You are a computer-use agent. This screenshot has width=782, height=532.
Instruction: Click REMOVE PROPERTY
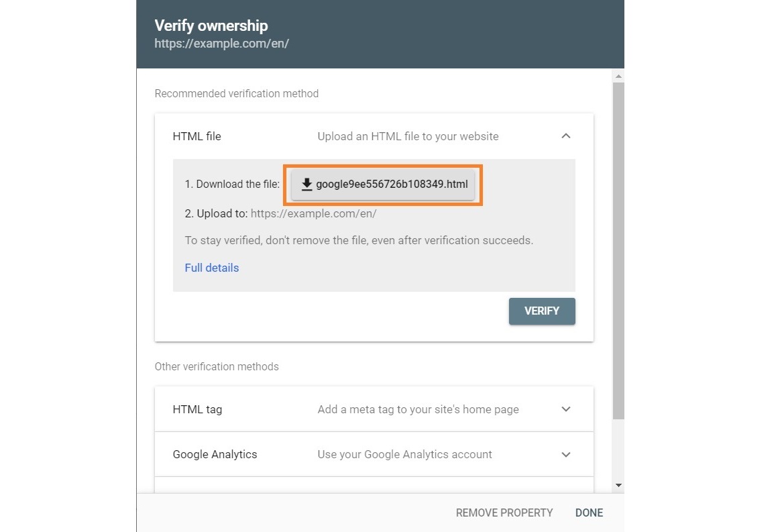tap(504, 513)
